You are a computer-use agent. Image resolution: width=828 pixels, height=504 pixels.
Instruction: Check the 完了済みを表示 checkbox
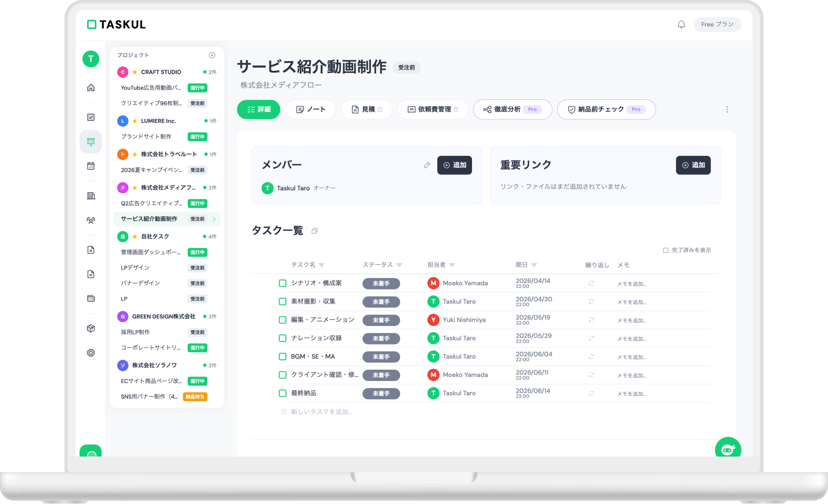(665, 250)
